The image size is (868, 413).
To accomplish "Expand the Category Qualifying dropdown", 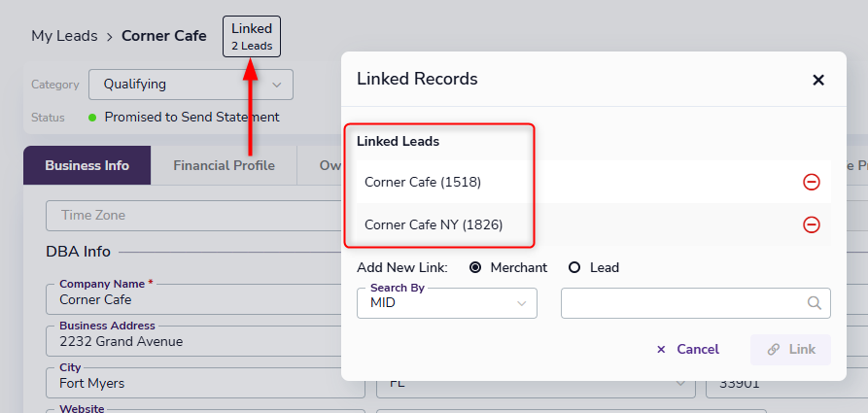I will coord(191,85).
